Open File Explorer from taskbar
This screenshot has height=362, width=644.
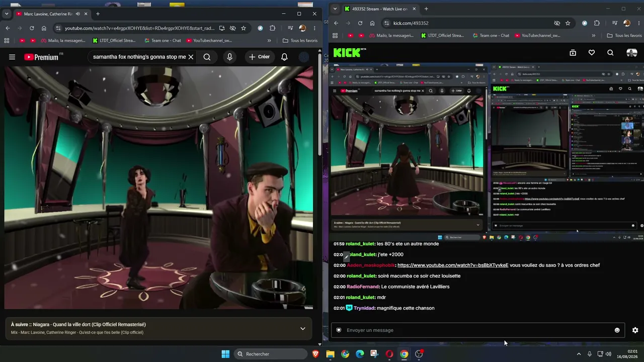point(330,354)
